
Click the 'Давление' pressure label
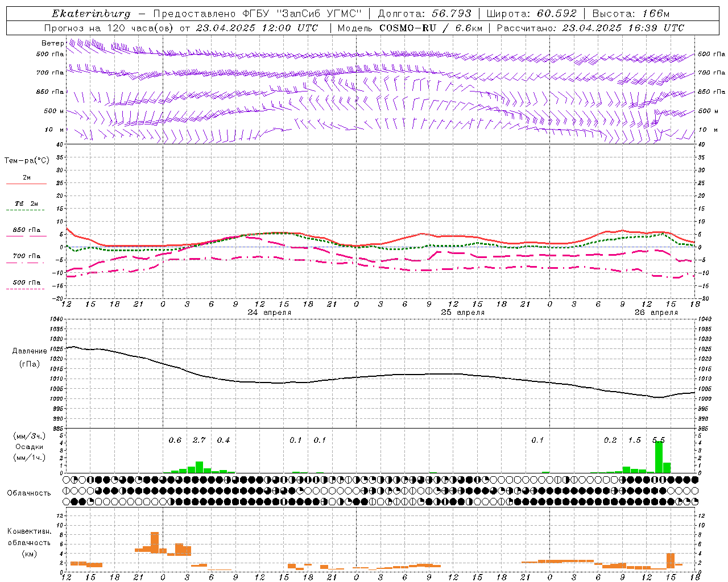coord(30,351)
